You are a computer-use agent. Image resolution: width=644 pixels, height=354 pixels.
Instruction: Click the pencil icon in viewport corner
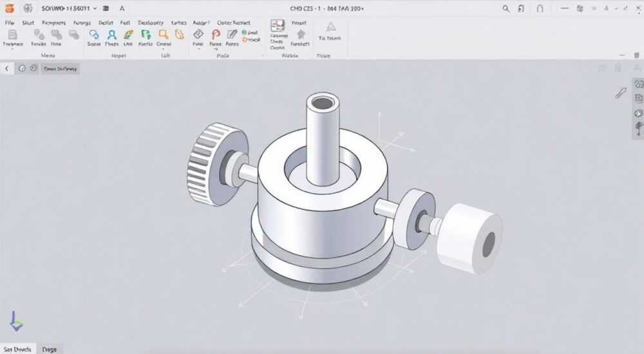[x=620, y=93]
